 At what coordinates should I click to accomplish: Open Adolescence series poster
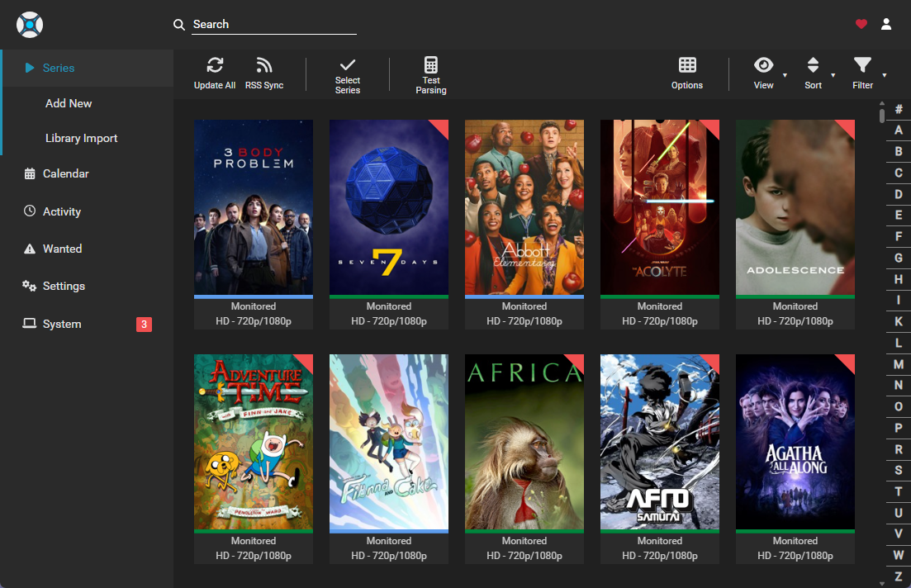point(795,207)
